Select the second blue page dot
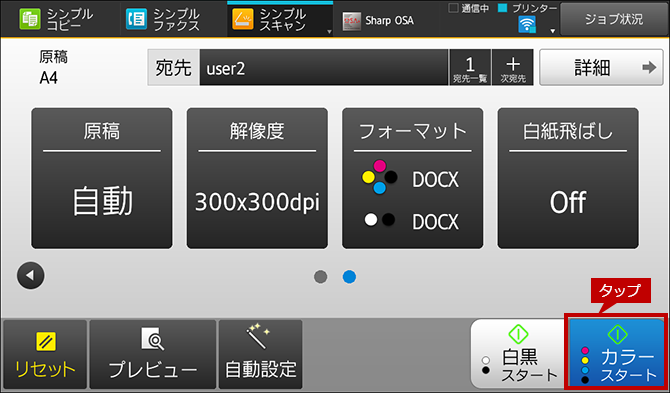The height and width of the screenshot is (393, 670). coord(349,277)
